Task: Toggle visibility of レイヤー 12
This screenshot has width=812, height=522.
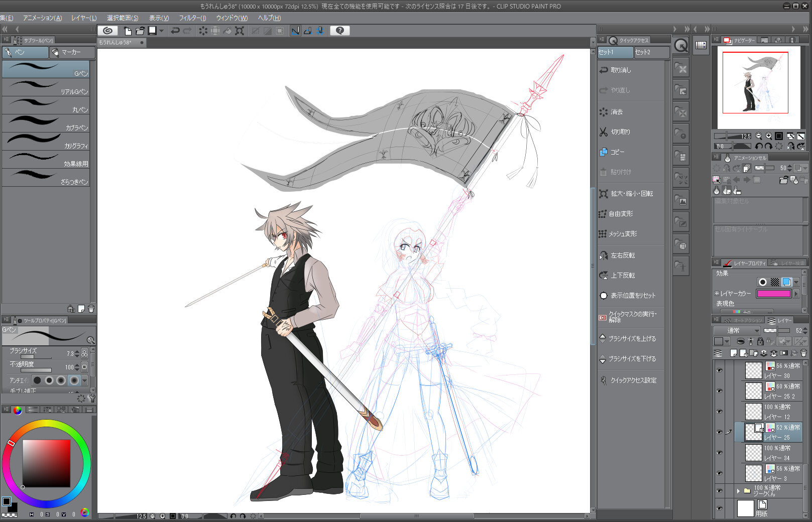Action: tap(719, 412)
